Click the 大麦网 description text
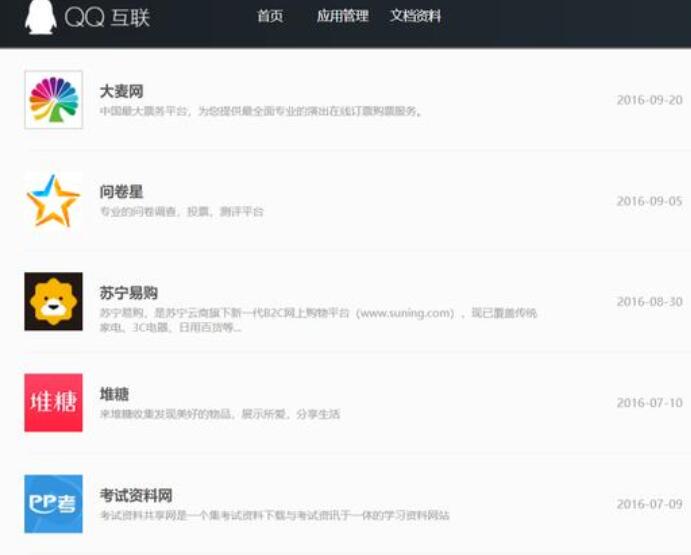The width and height of the screenshot is (691, 555). click(x=260, y=111)
